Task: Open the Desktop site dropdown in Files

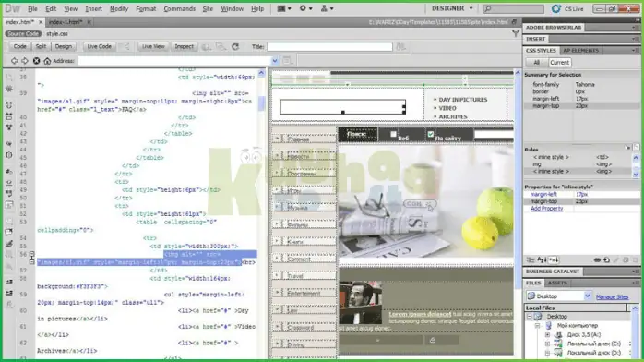Action: pos(588,296)
